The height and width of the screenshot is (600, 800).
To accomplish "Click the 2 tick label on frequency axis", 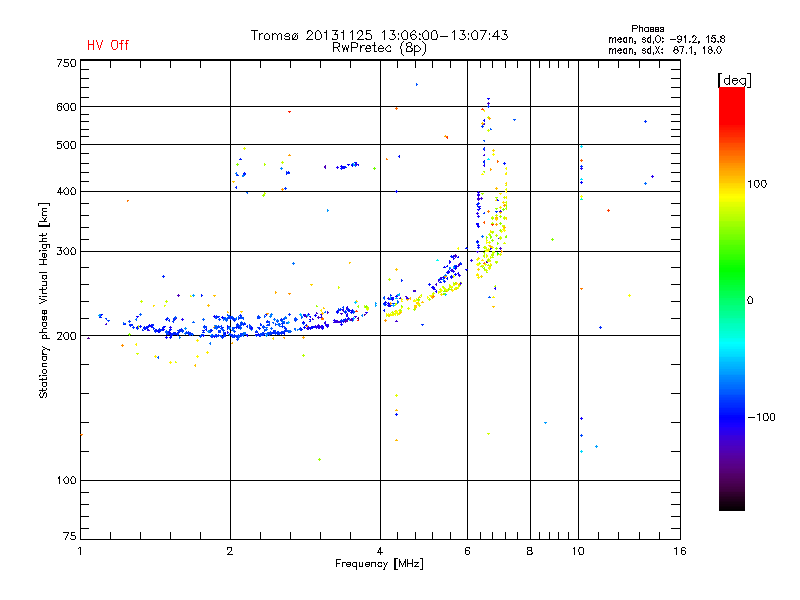I will [230, 551].
